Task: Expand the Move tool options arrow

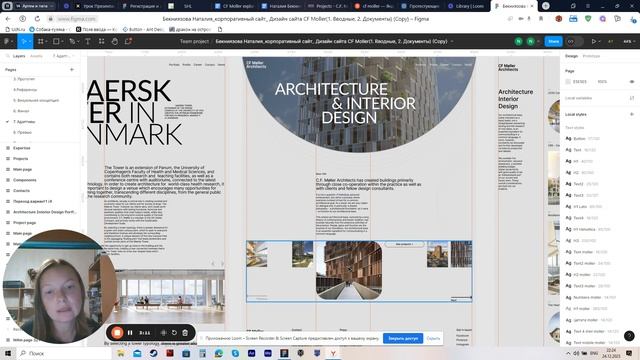Action: [x=30, y=41]
